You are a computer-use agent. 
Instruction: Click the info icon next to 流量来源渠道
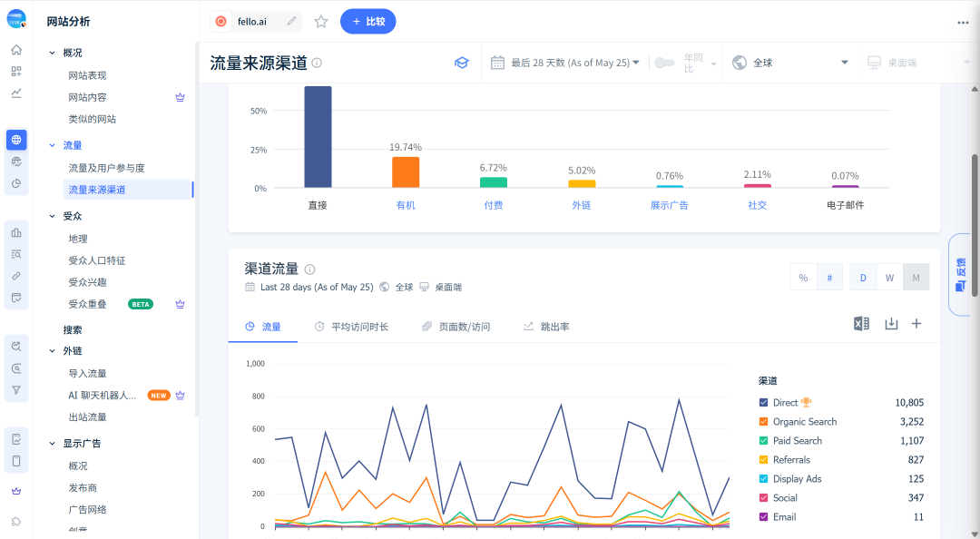tap(317, 63)
